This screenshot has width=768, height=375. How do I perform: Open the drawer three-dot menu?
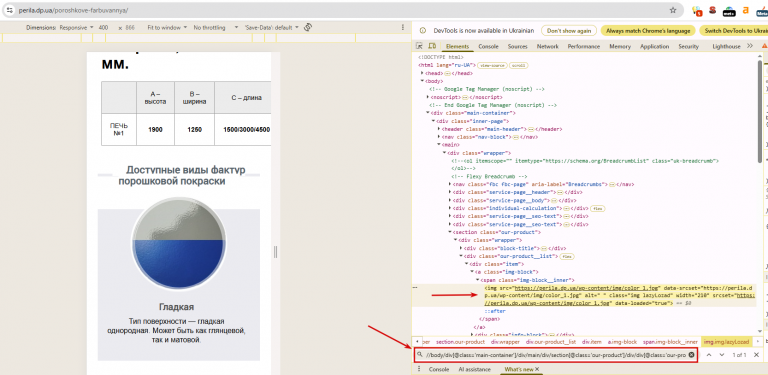coord(420,369)
